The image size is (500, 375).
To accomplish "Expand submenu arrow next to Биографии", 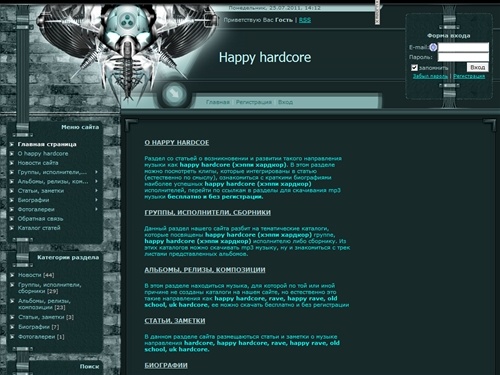I will [96, 200].
